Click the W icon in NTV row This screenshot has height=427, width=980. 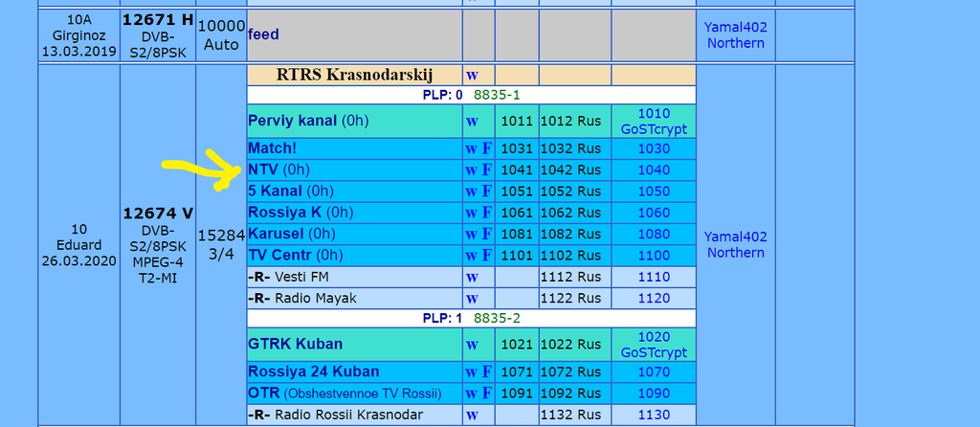[472, 170]
